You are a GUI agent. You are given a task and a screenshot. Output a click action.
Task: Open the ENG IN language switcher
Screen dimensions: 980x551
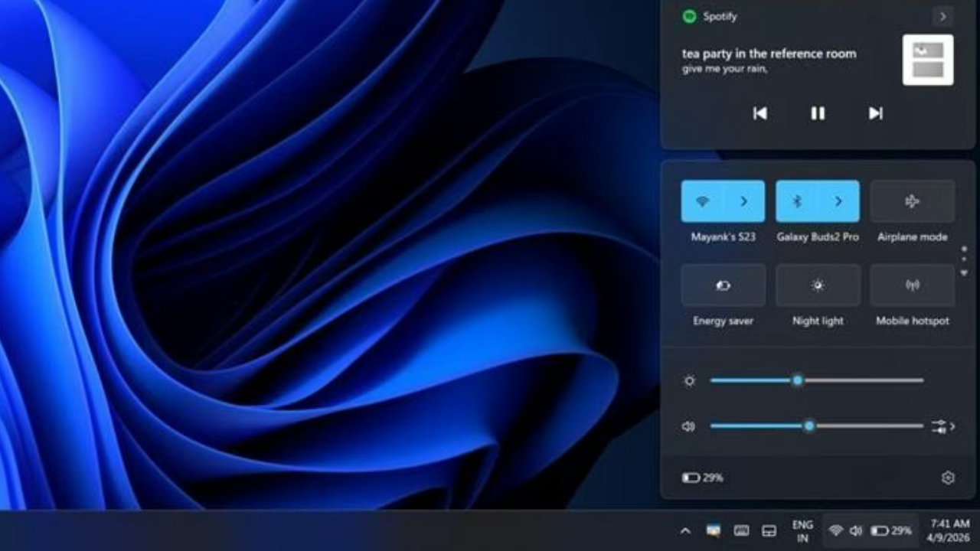coord(802,529)
